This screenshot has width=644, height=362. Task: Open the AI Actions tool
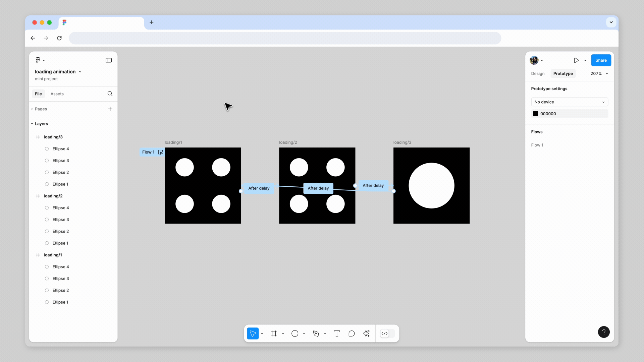[366, 334]
